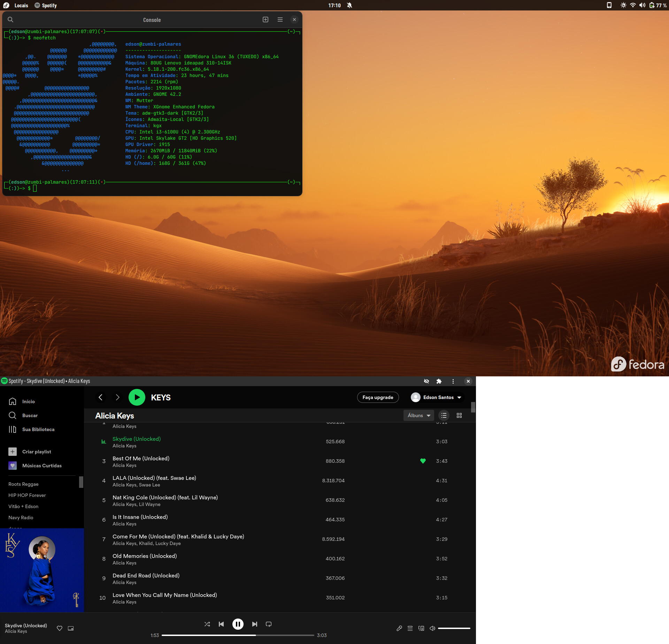Play the KEYS album with green button
669x644 pixels.
click(x=137, y=397)
